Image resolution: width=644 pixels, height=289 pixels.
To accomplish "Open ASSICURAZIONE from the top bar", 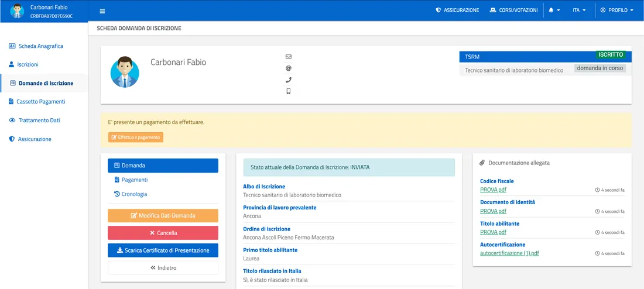I will point(457,11).
